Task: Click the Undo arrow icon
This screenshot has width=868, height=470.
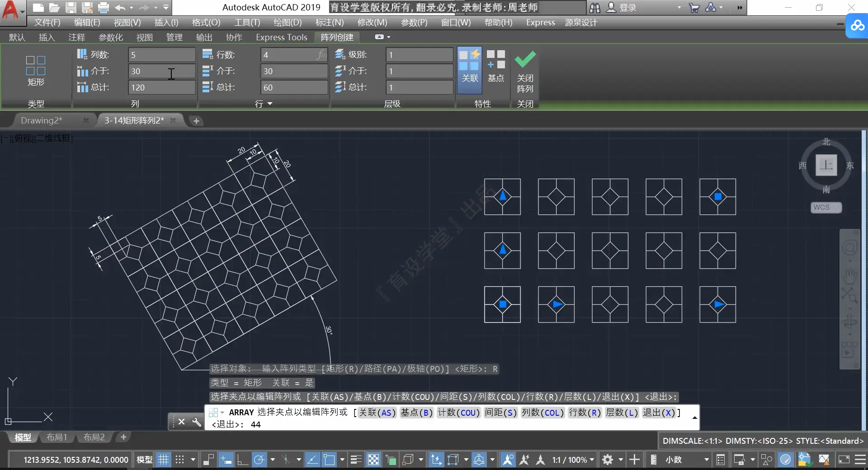Action: click(x=120, y=8)
